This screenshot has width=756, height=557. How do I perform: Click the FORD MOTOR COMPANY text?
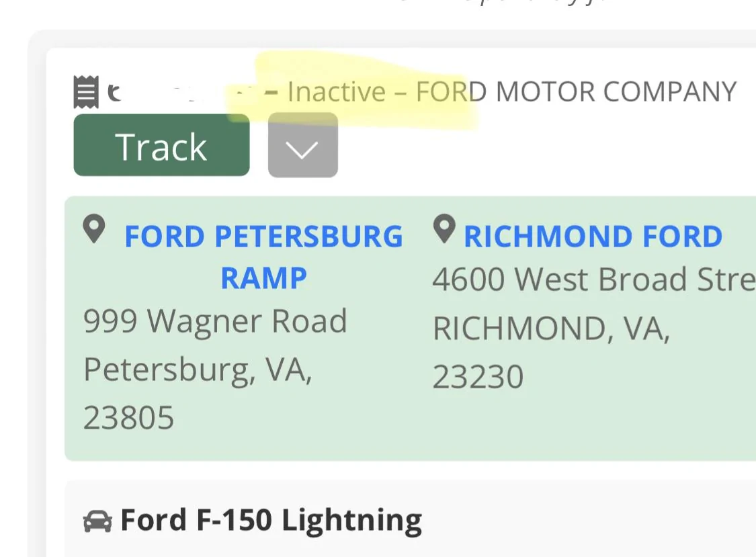coord(576,92)
